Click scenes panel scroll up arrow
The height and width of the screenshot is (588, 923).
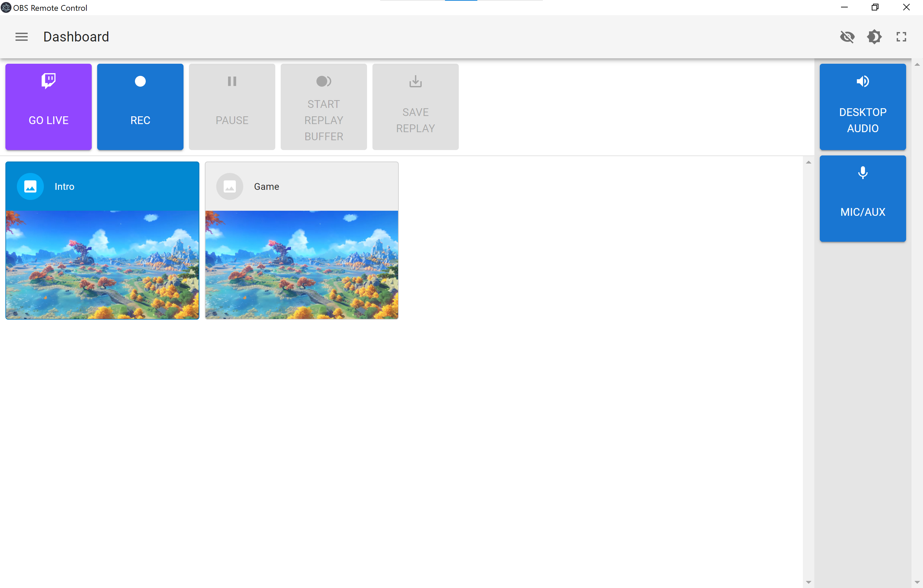click(x=808, y=163)
